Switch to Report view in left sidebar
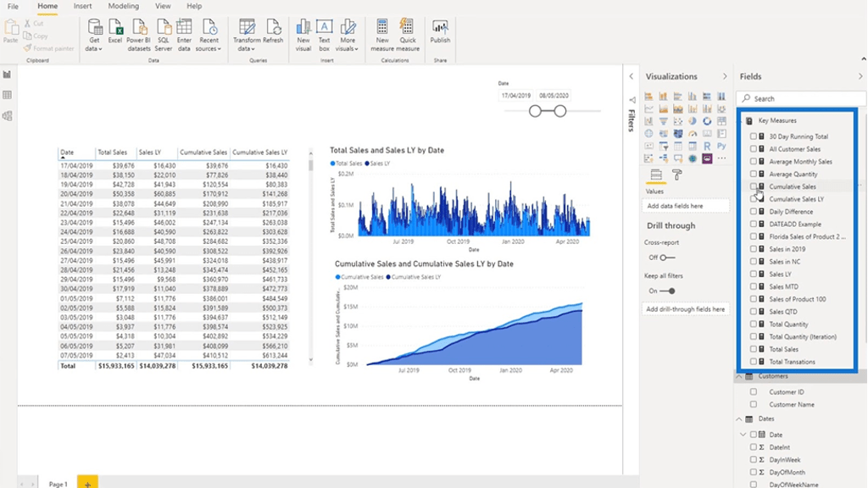Image resolution: width=868 pixels, height=488 pixels. pyautogui.click(x=7, y=75)
